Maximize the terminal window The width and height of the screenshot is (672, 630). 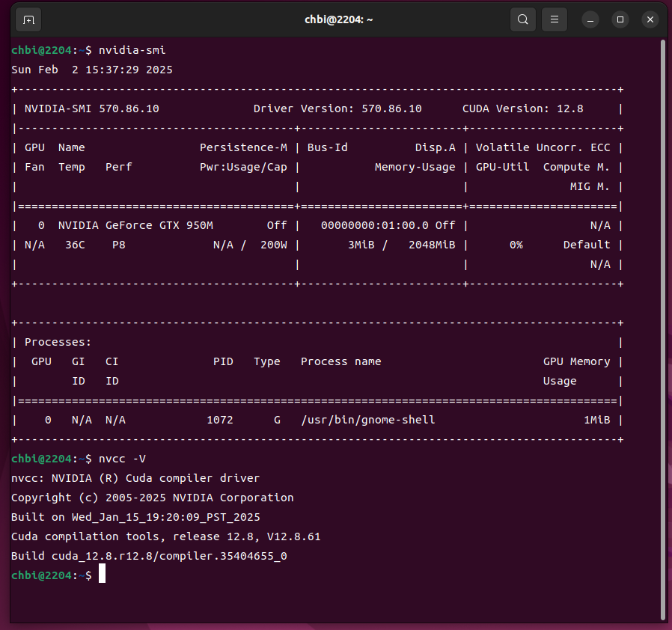click(620, 19)
